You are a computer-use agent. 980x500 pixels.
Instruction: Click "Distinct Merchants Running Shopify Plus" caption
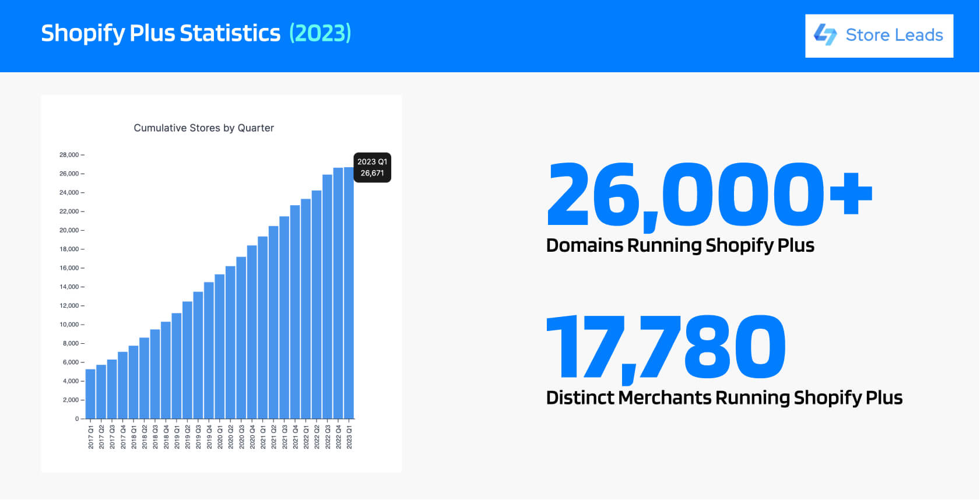point(725,397)
